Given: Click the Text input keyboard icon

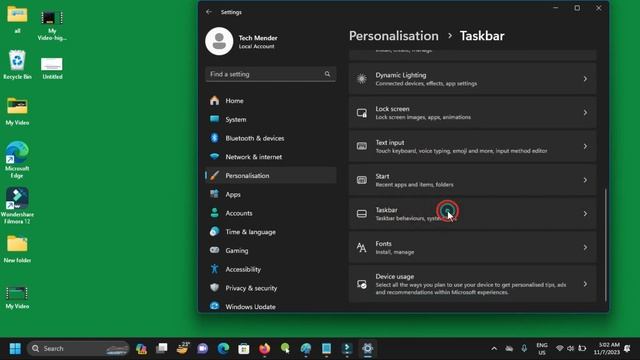Looking at the screenshot, I should [x=362, y=146].
